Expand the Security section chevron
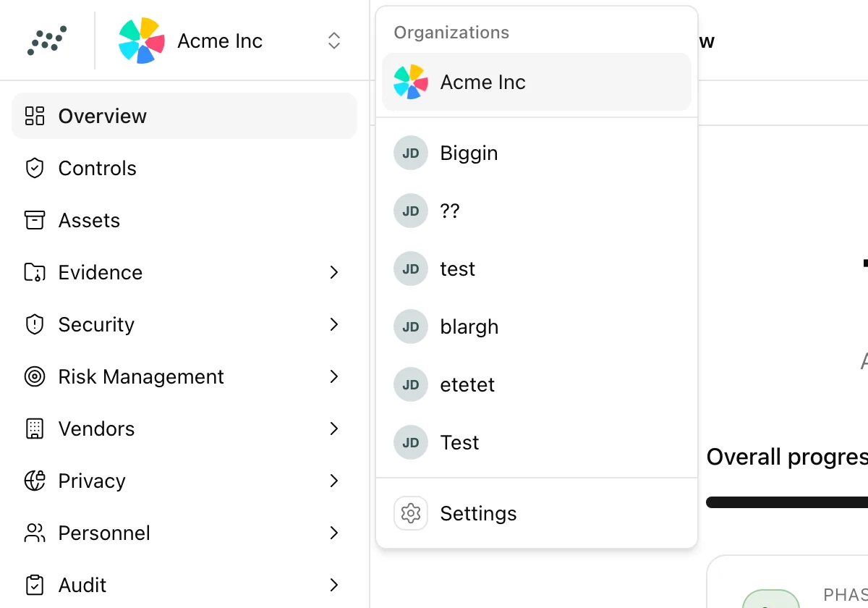 pos(334,324)
